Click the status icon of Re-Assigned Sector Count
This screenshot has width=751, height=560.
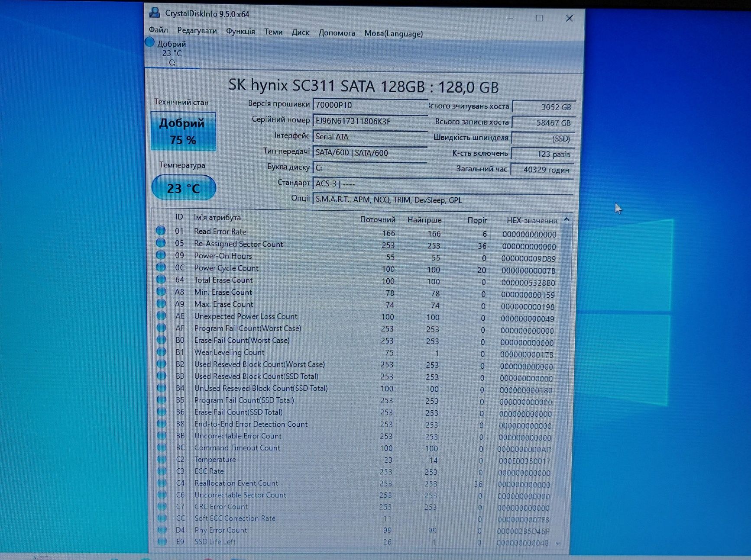tap(161, 243)
